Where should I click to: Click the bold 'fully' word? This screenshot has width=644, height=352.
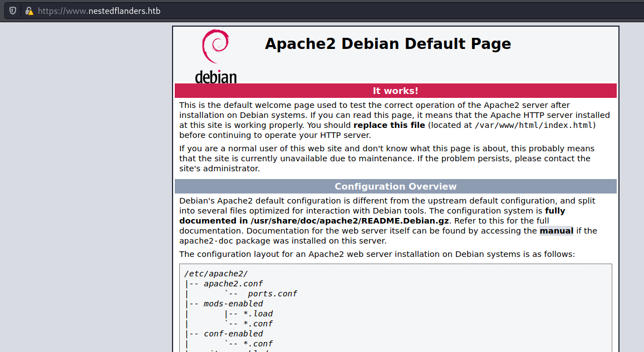(x=555, y=211)
